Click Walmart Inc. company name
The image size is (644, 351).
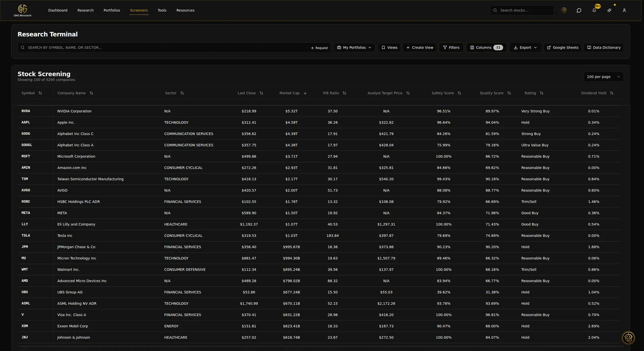click(68, 270)
